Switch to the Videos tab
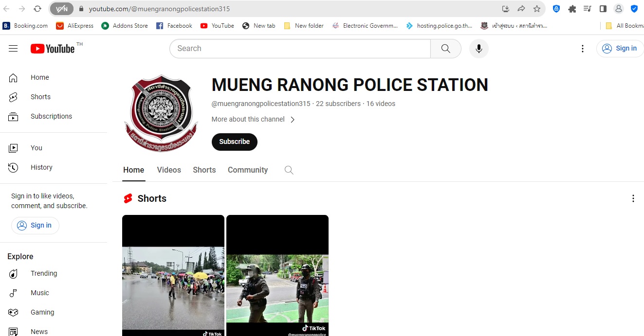 (169, 170)
